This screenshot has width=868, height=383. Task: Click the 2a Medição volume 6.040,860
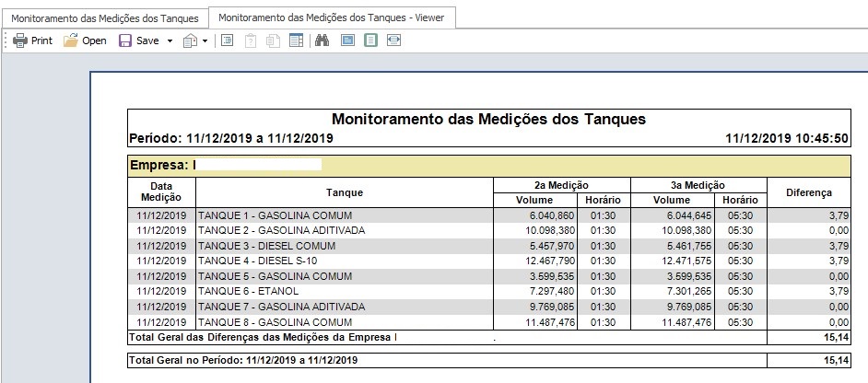coord(552,215)
